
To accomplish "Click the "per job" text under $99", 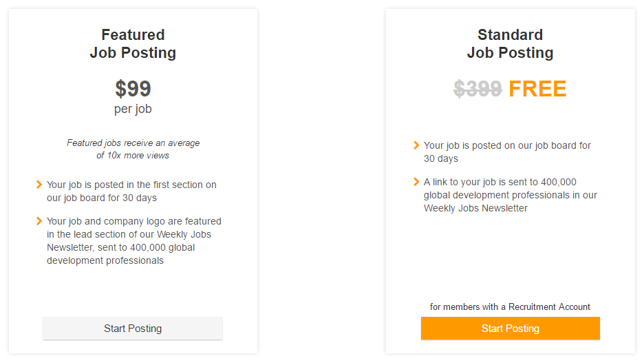I will point(133,109).
